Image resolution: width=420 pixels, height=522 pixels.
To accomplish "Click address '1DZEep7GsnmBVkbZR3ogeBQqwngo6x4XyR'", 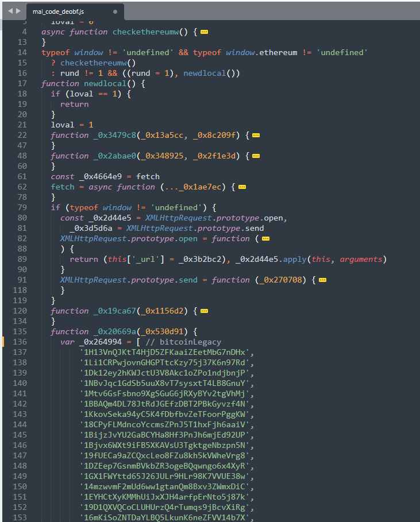I will coord(164,466).
